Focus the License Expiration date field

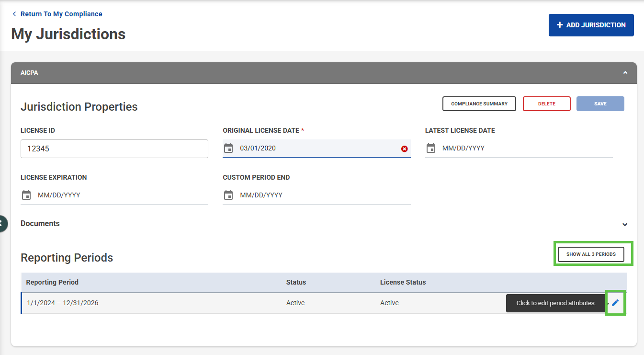120,195
